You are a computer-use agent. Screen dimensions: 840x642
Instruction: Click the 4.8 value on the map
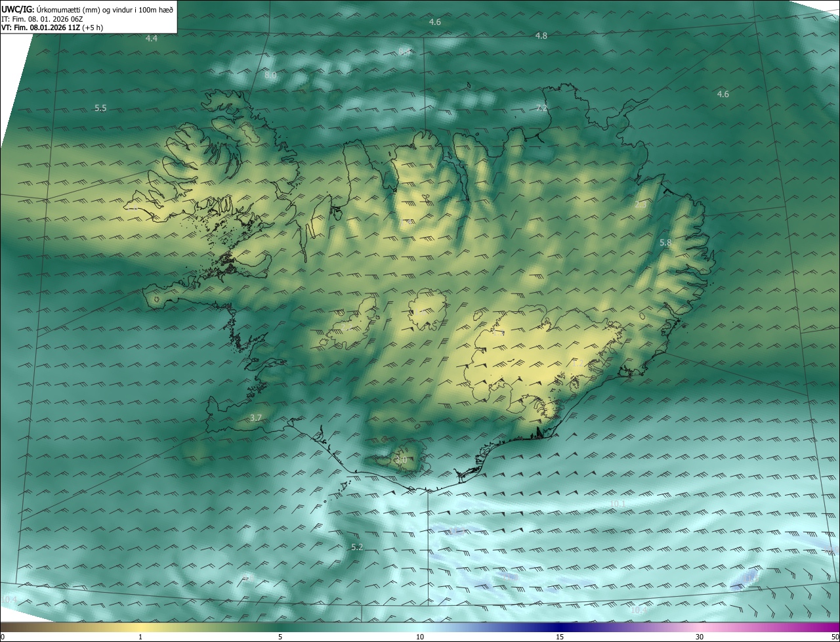tap(541, 36)
